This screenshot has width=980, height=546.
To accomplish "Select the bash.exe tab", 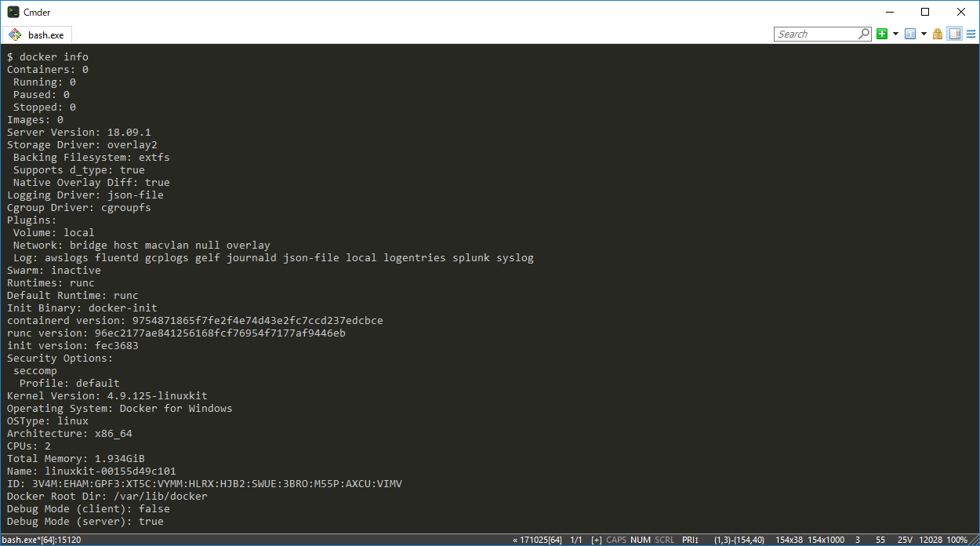I will (37, 35).
